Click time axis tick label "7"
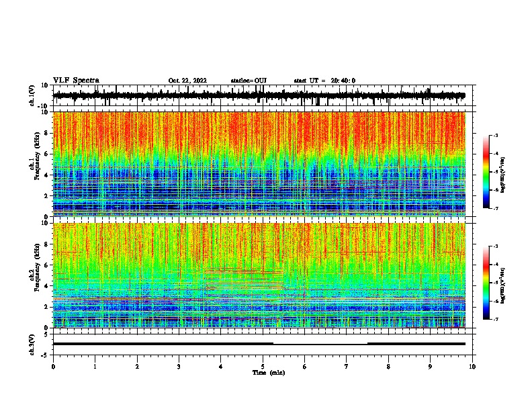The width and height of the screenshot is (532, 411). click(x=347, y=367)
